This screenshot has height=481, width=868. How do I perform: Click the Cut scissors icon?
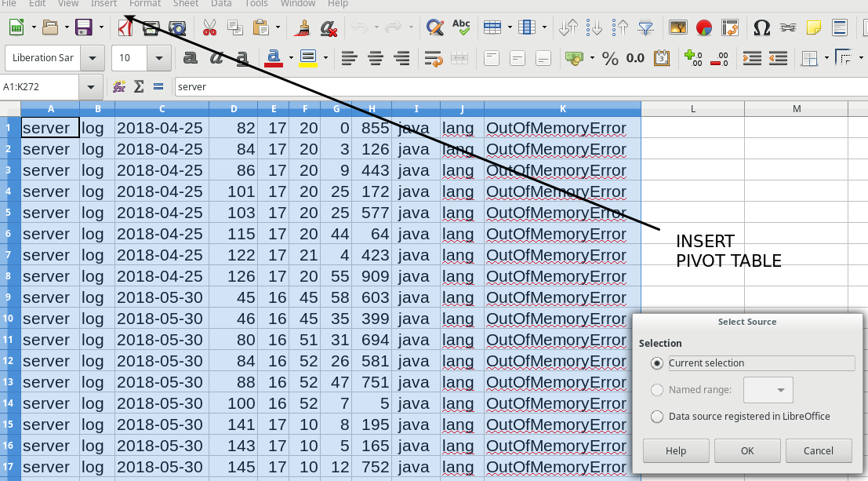point(209,28)
